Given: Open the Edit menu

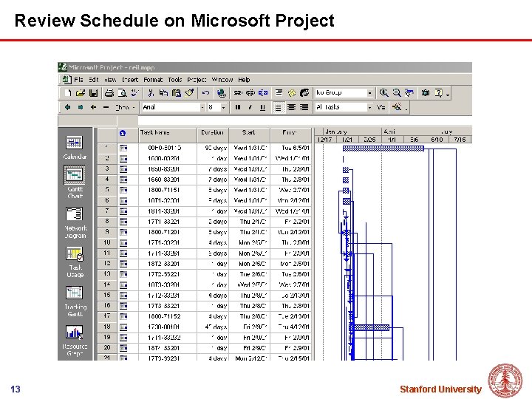Looking at the screenshot, I should (94, 80).
